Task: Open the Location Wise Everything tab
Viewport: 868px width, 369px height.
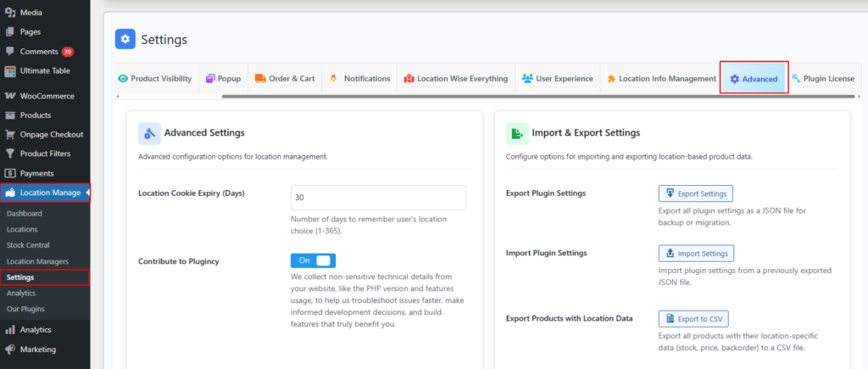Action: (456, 79)
